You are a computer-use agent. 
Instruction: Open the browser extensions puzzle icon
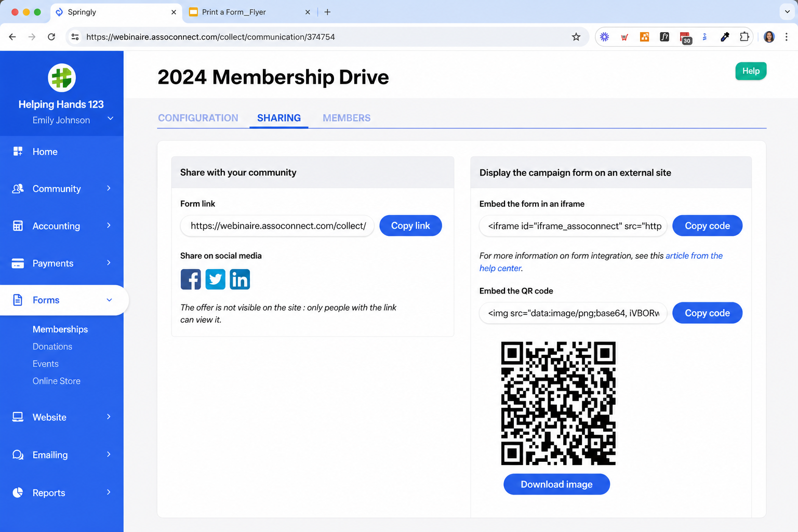(x=744, y=37)
